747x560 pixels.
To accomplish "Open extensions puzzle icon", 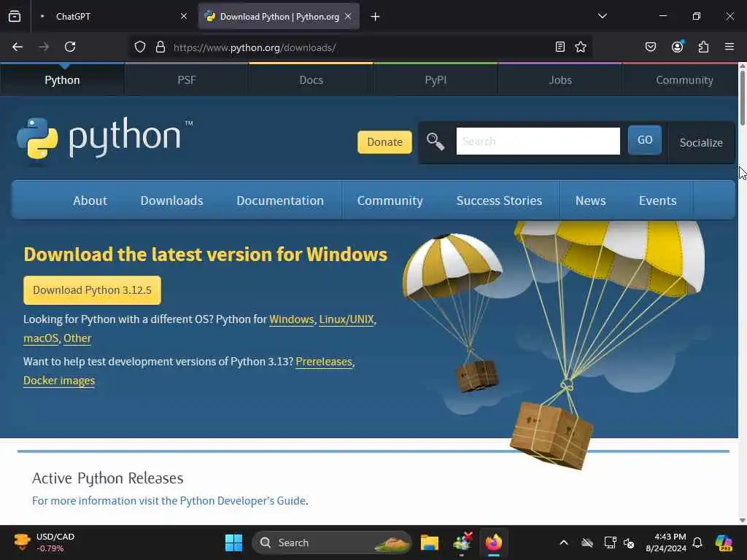I will coord(703,47).
